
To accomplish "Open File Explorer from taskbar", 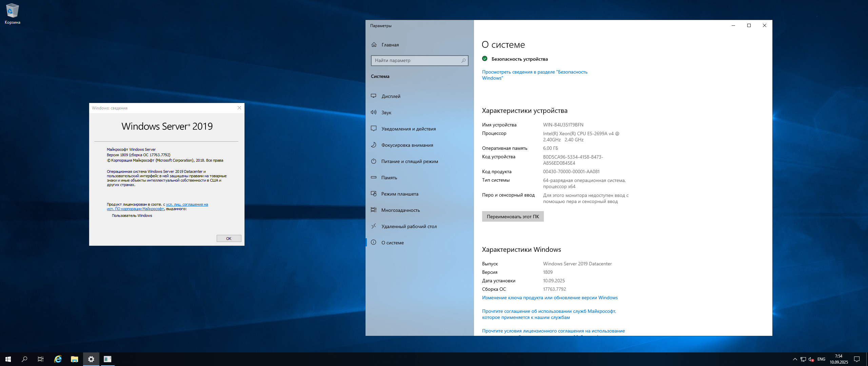I will click(x=75, y=359).
